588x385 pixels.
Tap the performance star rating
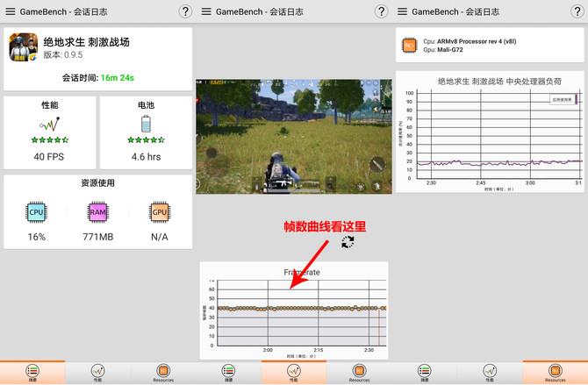pos(49,139)
